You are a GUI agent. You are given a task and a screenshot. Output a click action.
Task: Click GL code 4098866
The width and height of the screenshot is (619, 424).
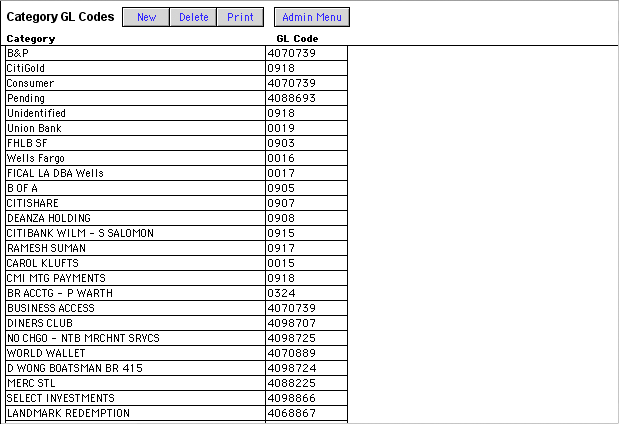[307, 398]
